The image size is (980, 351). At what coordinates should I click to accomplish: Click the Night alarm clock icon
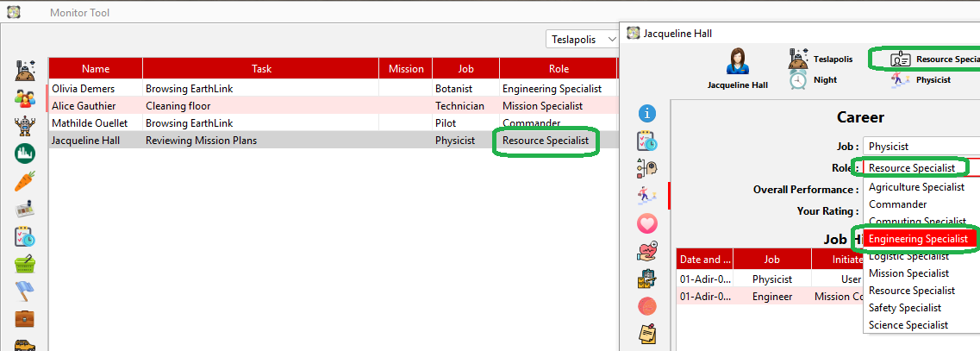[x=798, y=80]
